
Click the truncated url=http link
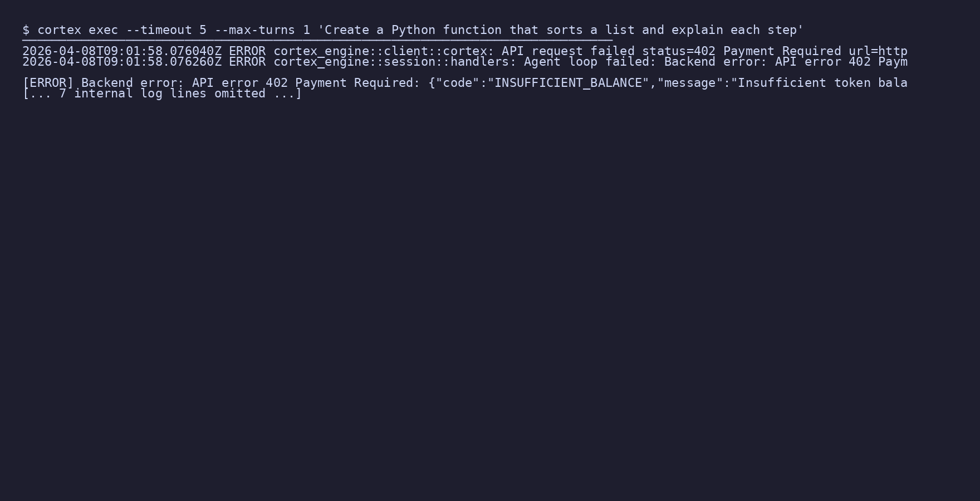tap(878, 51)
